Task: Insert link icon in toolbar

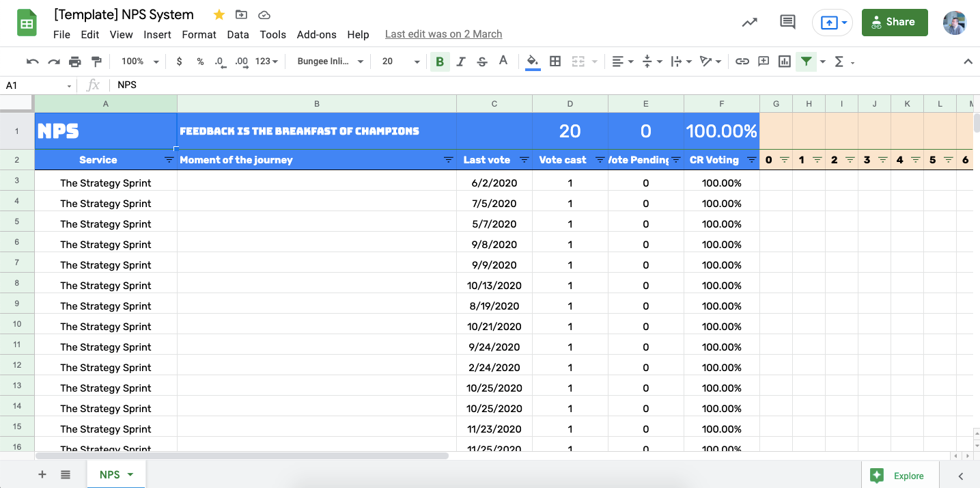Action: point(742,62)
